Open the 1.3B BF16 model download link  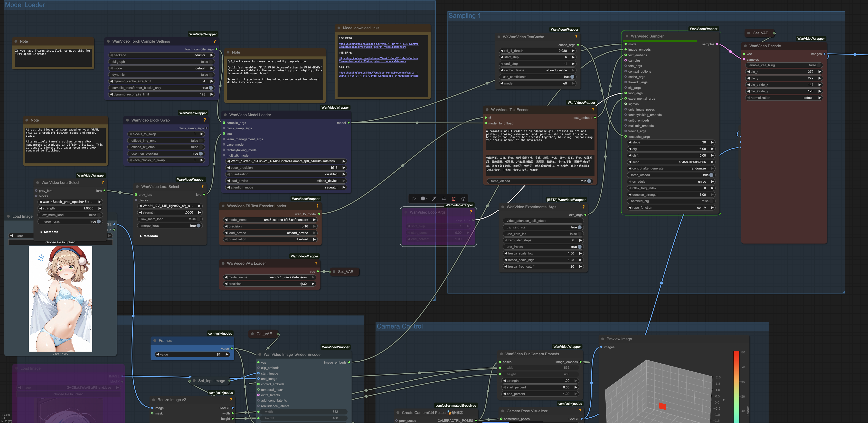click(379, 46)
